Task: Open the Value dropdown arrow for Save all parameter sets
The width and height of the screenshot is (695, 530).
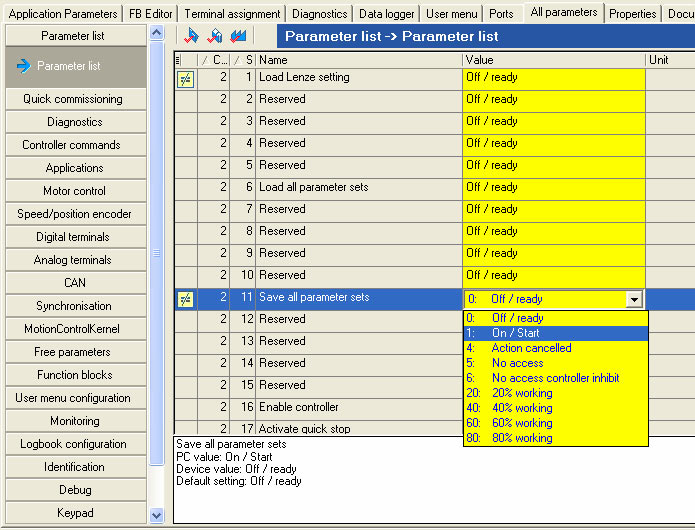Action: (x=633, y=299)
